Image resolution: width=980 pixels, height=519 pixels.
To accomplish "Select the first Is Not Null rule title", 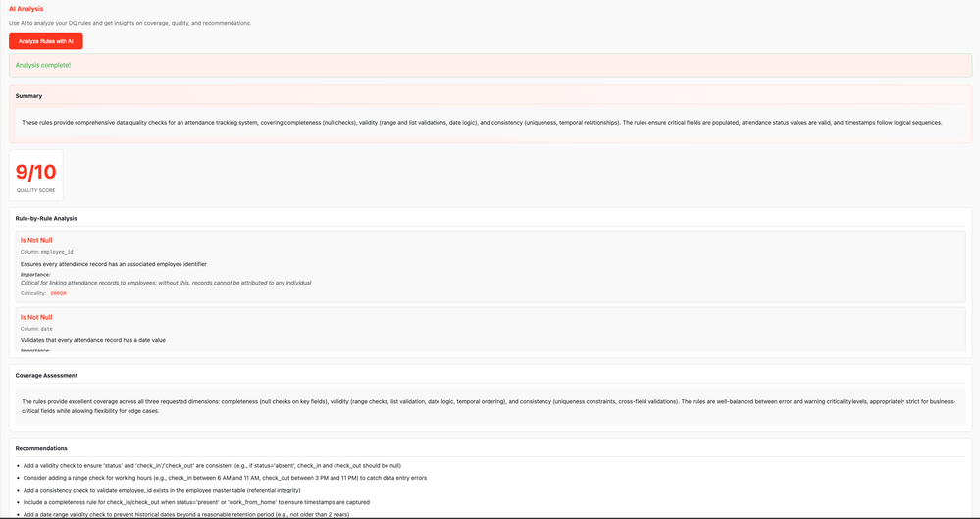I will [x=36, y=240].
